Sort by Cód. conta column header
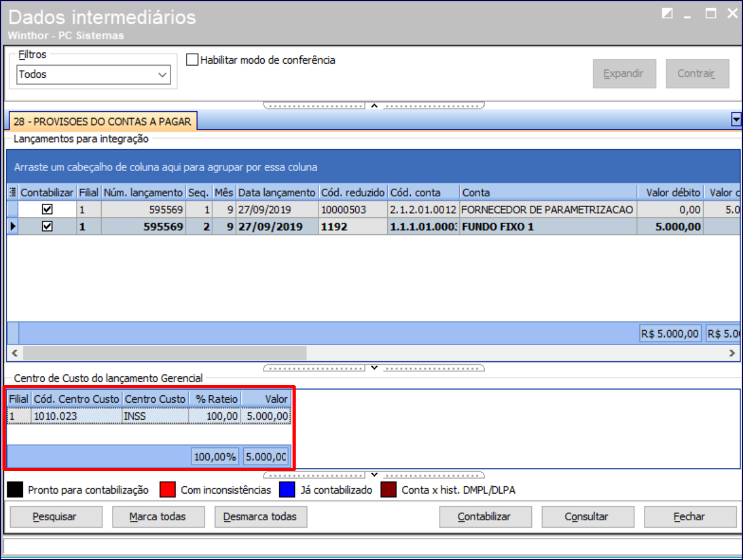Screen dimensions: 743x560 pyautogui.click(x=423, y=192)
